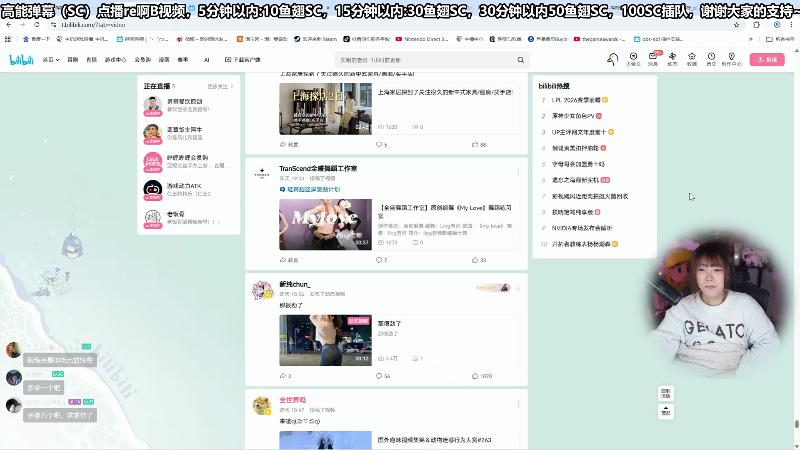Bookmark page with star icon
Image resolution: width=800 pixels, height=450 pixels.
pos(736,24)
